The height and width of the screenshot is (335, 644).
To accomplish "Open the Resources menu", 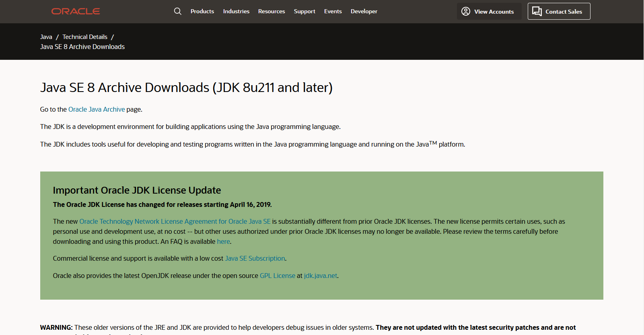I will [x=272, y=11].
